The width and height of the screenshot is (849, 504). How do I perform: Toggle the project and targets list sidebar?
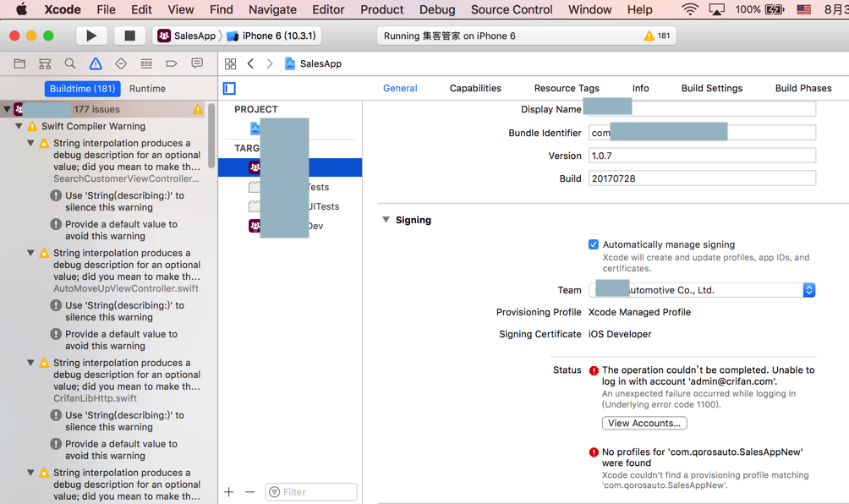click(x=229, y=88)
